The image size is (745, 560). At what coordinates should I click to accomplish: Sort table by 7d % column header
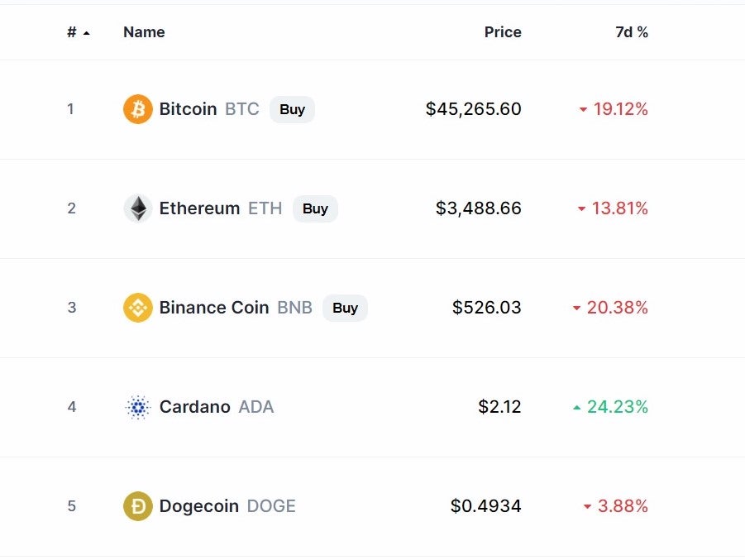pyautogui.click(x=632, y=32)
